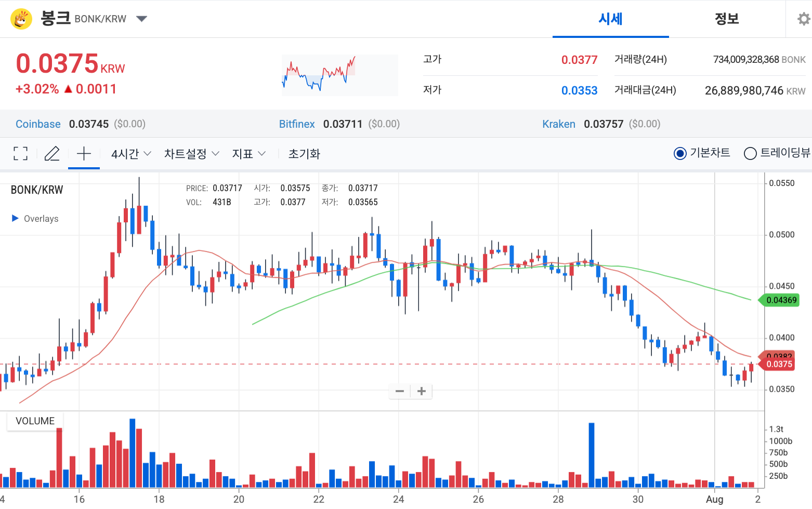Click the PRICE 0.03717 readout
812x509 pixels.
(x=214, y=188)
